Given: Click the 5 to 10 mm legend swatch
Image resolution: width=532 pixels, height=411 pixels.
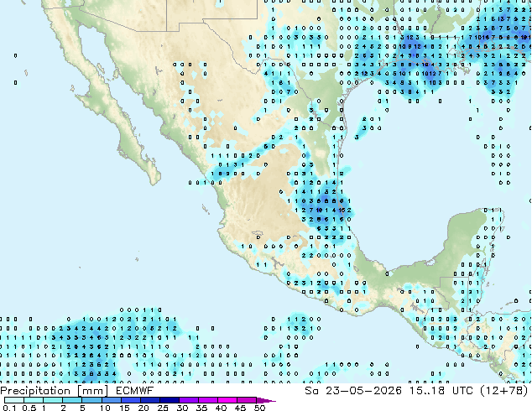Looking at the screenshot, I should (91, 400).
